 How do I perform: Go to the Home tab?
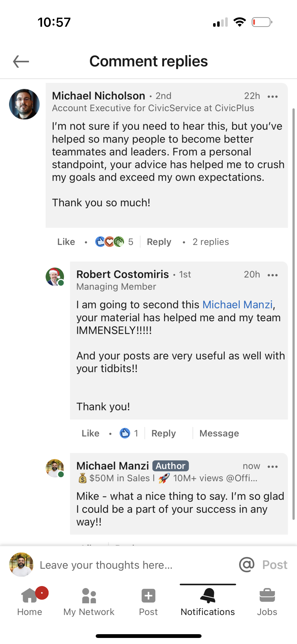[30, 602]
